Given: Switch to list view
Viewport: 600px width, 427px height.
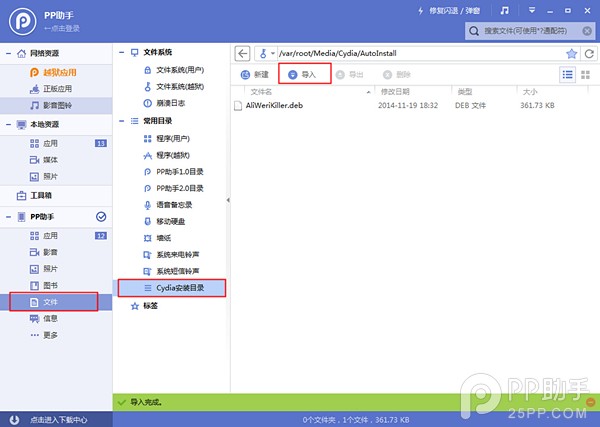Looking at the screenshot, I should tap(567, 75).
